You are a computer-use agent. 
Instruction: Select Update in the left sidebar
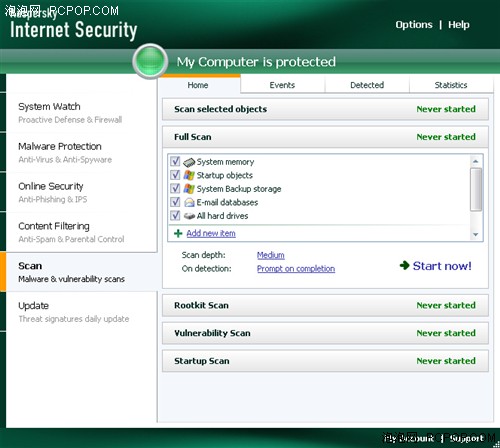(x=81, y=312)
